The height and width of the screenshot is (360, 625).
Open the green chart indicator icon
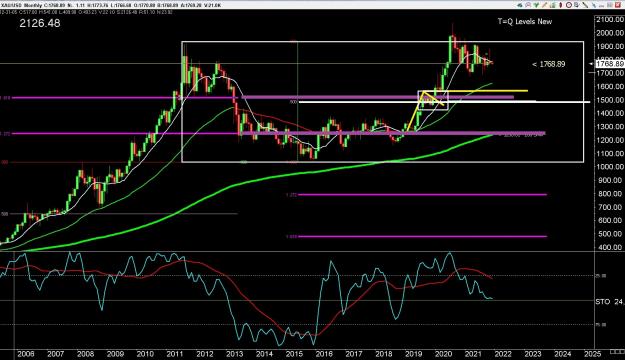coord(553,5)
